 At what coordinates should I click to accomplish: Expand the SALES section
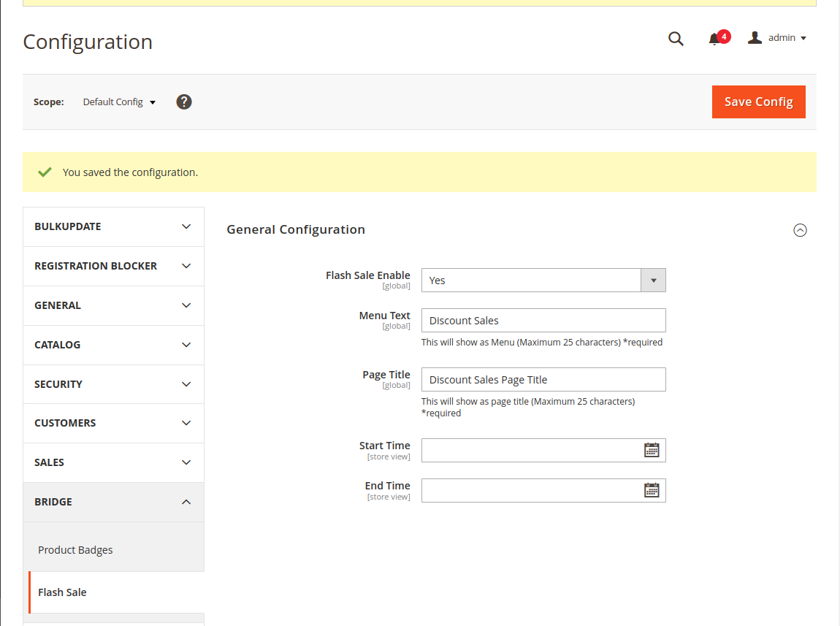tap(113, 462)
